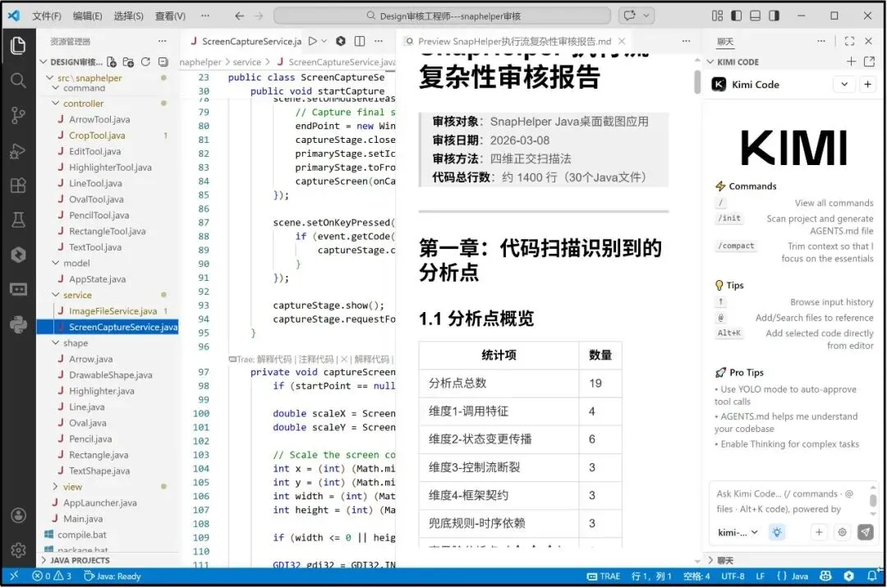Viewport: 887px width, 588px height.
Task: Open the Python view in activity bar
Action: [x=17, y=324]
